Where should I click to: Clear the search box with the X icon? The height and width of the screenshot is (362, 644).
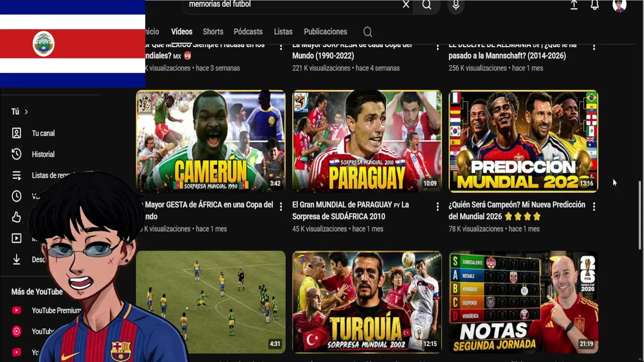[x=406, y=5]
